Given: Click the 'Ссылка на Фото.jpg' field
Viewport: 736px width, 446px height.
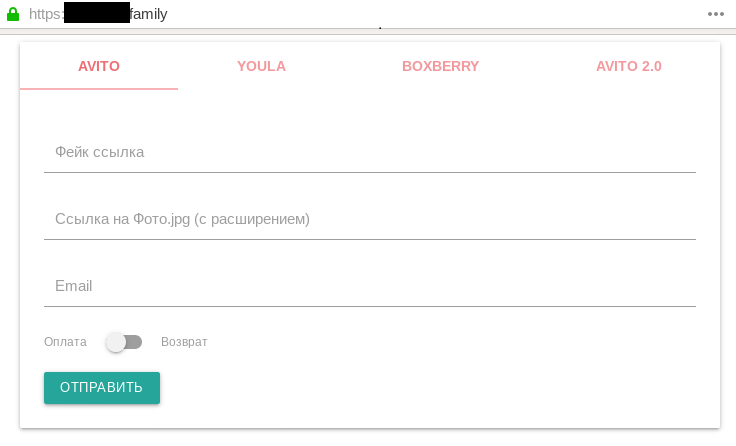Looking at the screenshot, I should coord(369,219).
